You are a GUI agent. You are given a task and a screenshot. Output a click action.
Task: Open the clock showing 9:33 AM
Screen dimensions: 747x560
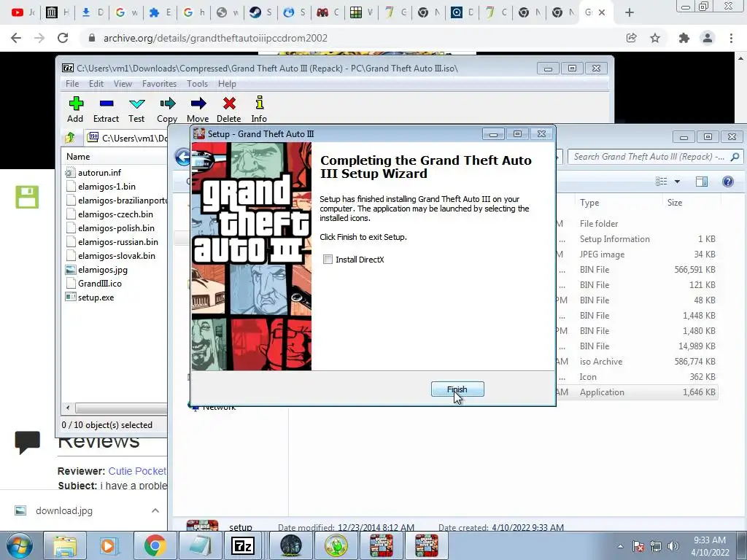tap(710, 546)
